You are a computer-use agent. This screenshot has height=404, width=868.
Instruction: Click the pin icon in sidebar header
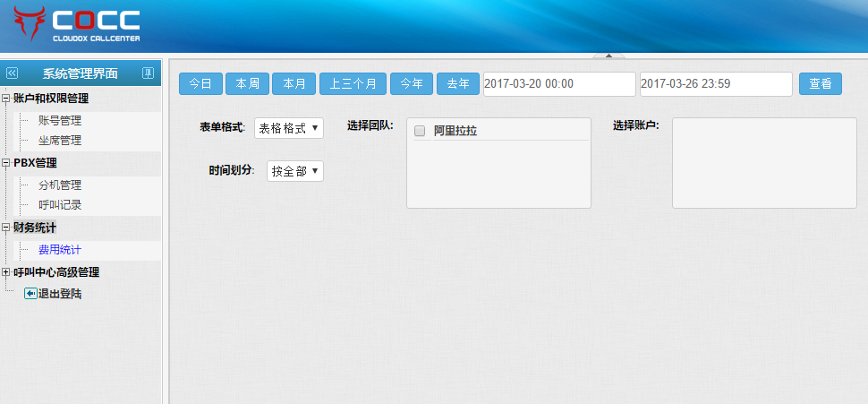pos(149,73)
